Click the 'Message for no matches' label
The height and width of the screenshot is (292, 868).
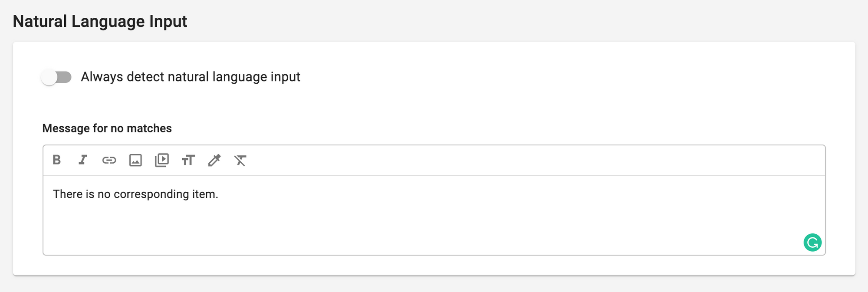pos(107,128)
